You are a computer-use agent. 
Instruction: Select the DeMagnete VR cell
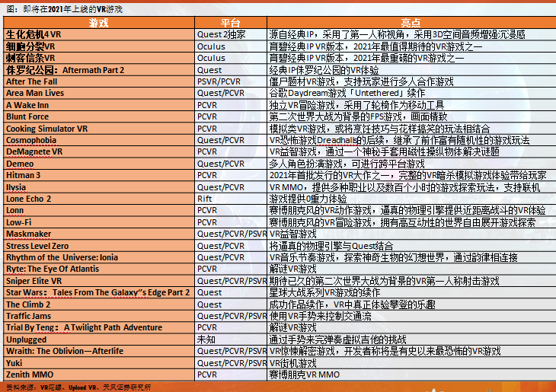tap(99, 151)
